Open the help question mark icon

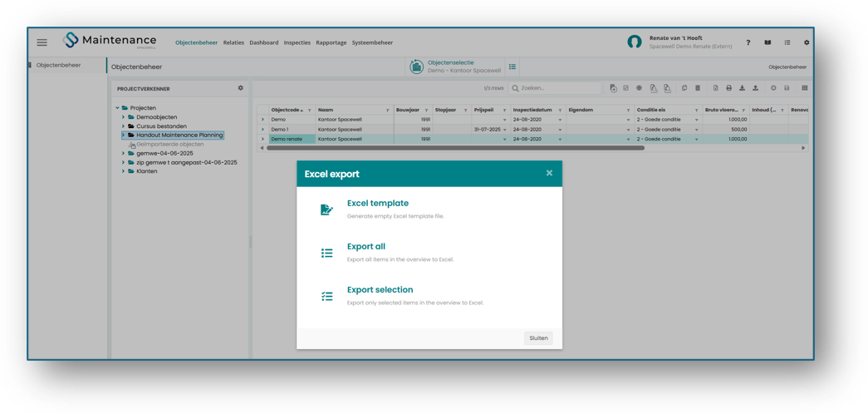click(748, 42)
